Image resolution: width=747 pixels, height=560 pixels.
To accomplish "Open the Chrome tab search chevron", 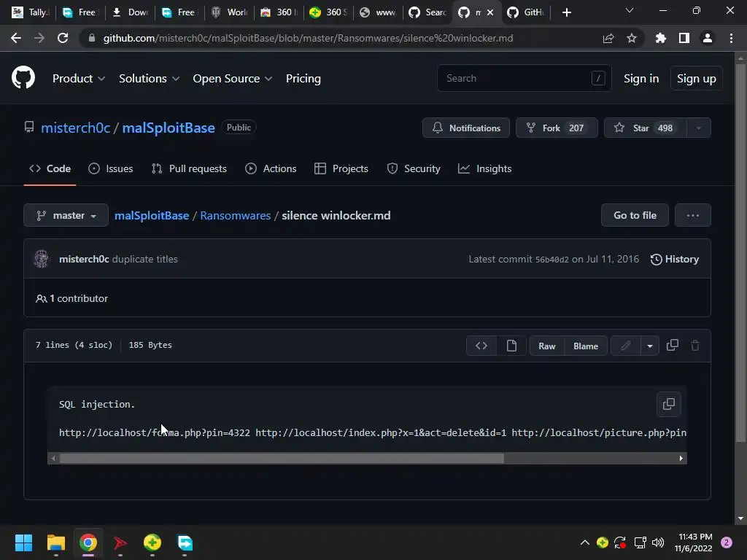I will tap(630, 10).
